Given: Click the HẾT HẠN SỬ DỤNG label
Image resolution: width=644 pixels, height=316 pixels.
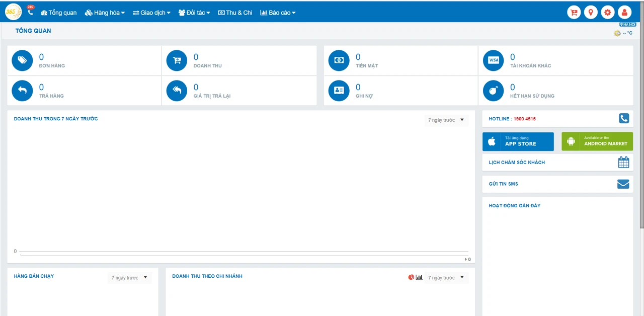Looking at the screenshot, I should point(532,96).
